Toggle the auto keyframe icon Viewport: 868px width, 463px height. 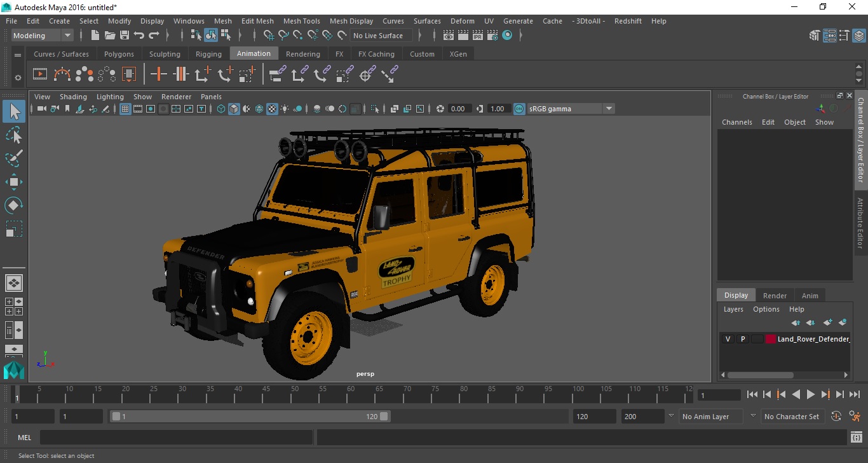(x=836, y=417)
